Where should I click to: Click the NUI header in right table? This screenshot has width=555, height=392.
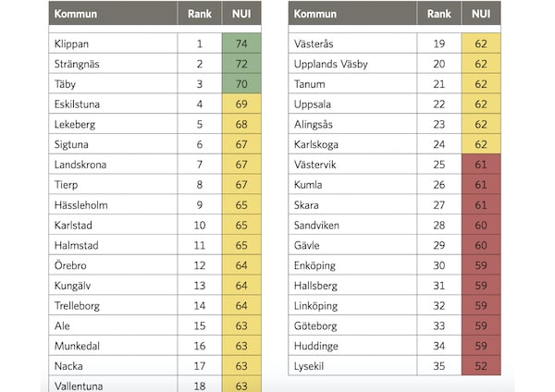pyautogui.click(x=481, y=14)
